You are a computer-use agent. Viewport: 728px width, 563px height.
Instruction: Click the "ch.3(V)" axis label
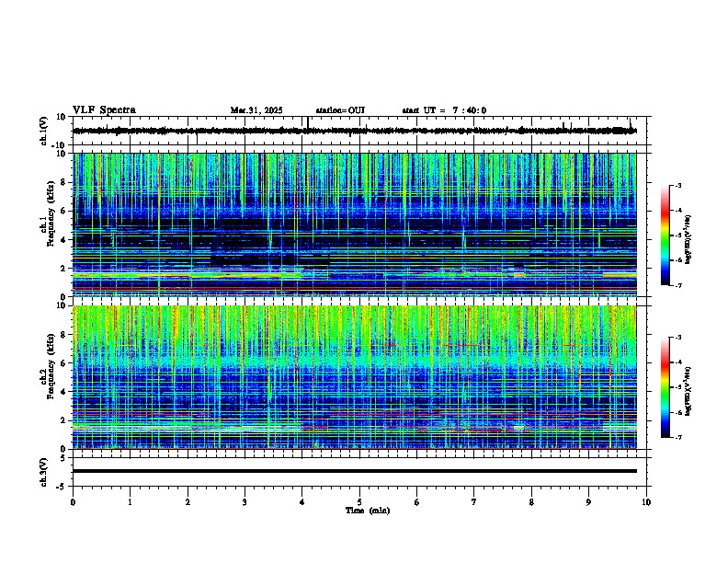click(x=44, y=472)
